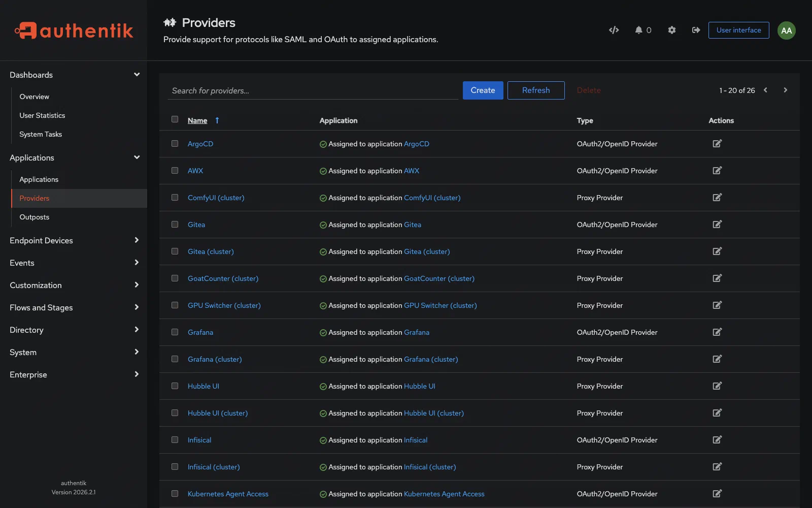Edit the GoatCounter (cluster) provider

pos(717,278)
